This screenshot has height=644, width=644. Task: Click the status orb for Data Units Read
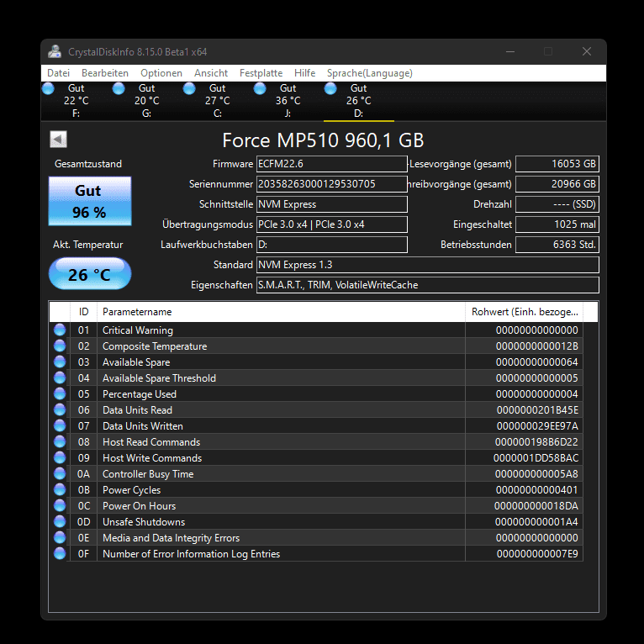pyautogui.click(x=60, y=410)
